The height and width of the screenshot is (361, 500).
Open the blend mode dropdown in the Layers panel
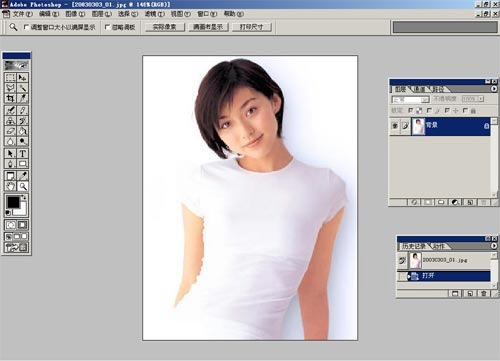(410, 99)
